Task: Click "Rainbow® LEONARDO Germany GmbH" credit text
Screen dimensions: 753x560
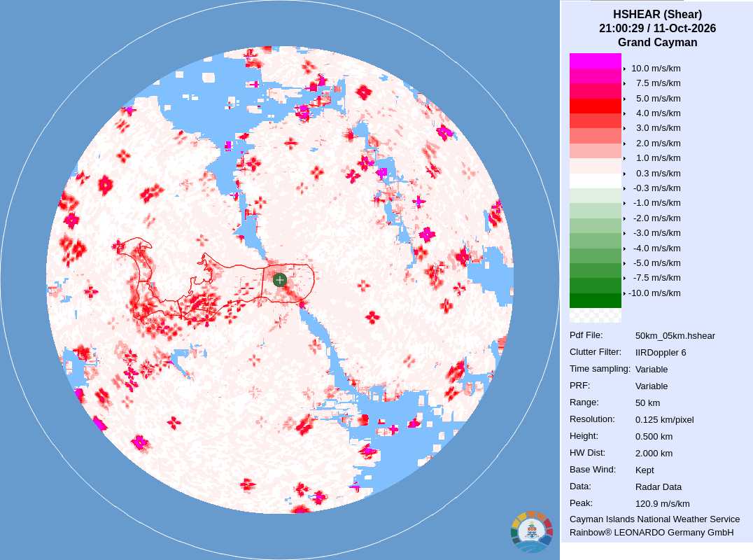Action: point(652,533)
